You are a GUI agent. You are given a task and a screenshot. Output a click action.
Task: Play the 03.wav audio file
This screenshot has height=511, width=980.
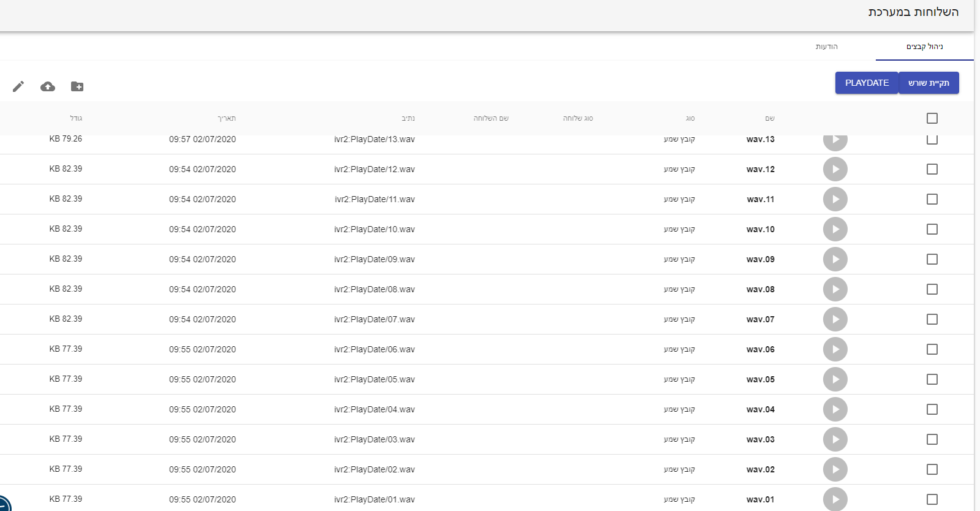(x=835, y=439)
